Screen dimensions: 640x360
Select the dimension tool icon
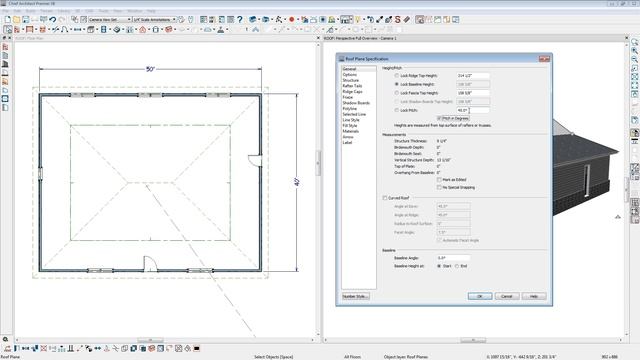78,30
